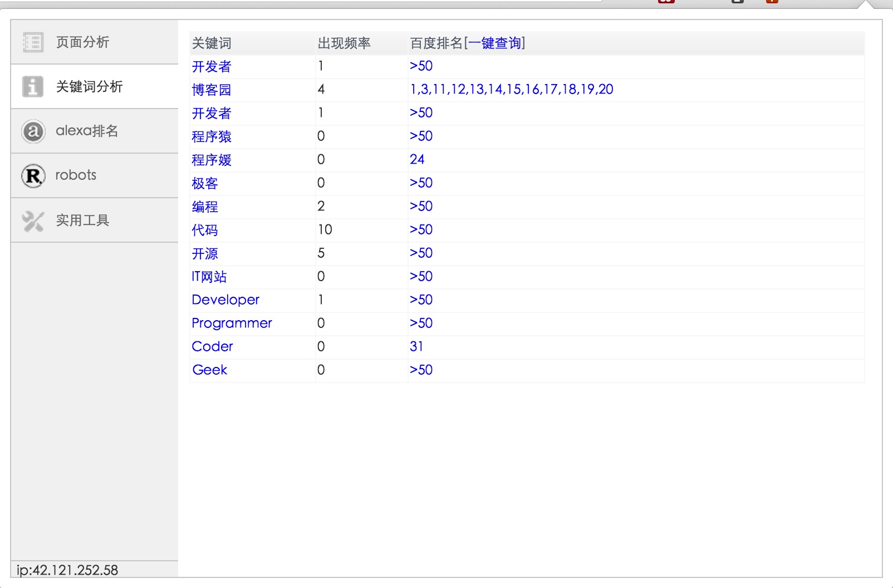The height and width of the screenshot is (588, 893).
Task: Click the >50 ranking for 开源
Action: [421, 253]
